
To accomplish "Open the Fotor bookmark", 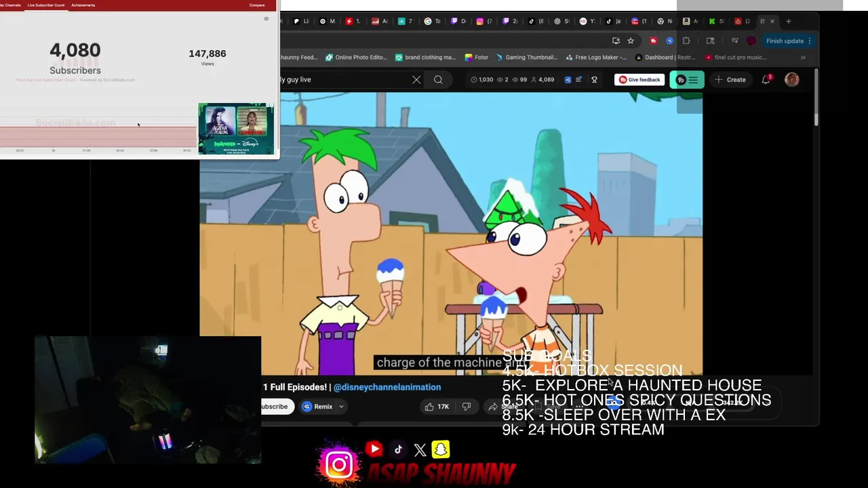I will 477,58.
